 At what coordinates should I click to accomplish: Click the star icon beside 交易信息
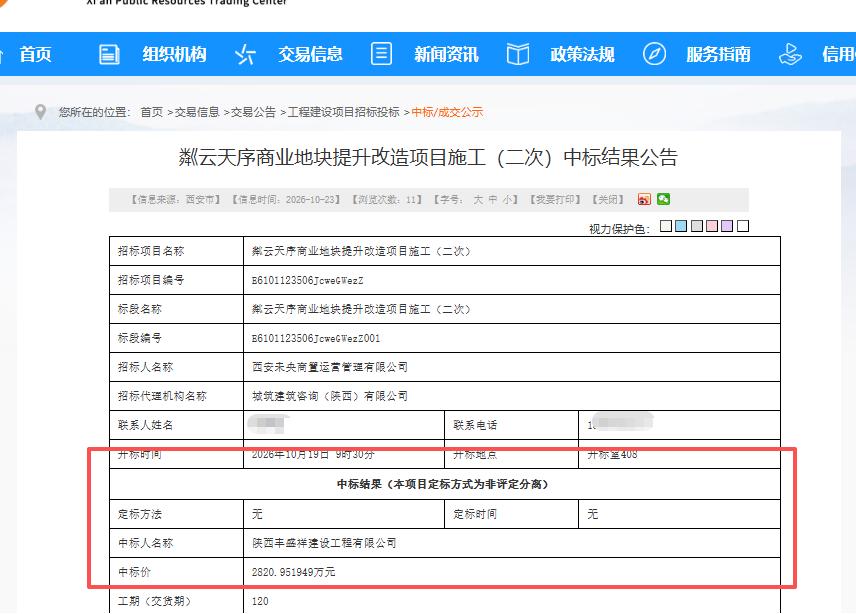(245, 54)
